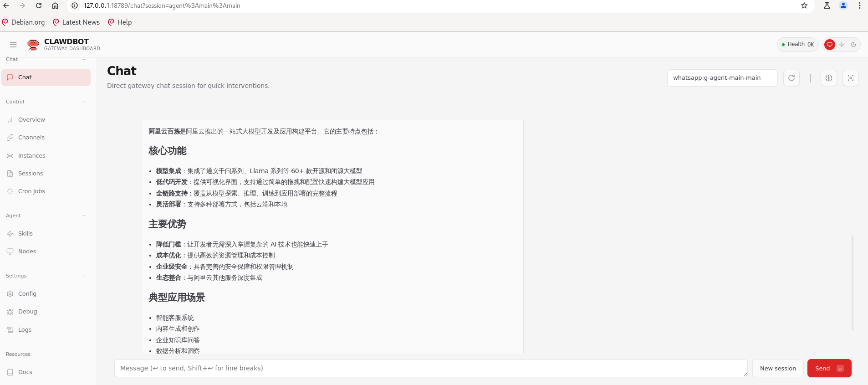The height and width of the screenshot is (385, 868).
Task: Open the Latest News bookmark
Action: click(x=77, y=22)
